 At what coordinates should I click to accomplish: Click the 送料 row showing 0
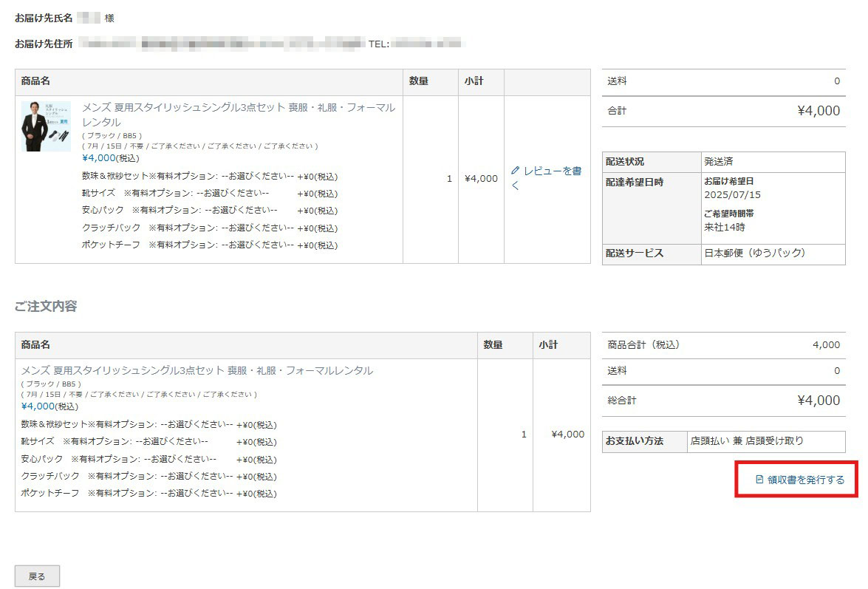coord(724,81)
